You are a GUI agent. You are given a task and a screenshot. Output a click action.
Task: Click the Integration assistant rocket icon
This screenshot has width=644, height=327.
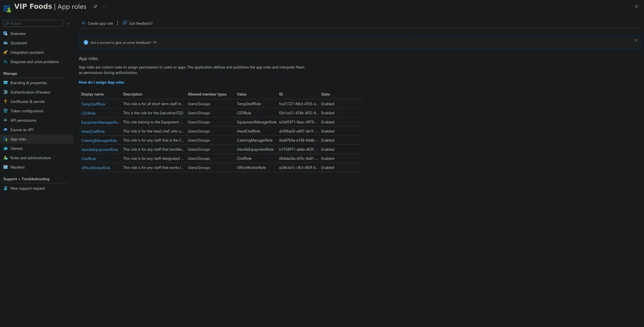point(5,52)
